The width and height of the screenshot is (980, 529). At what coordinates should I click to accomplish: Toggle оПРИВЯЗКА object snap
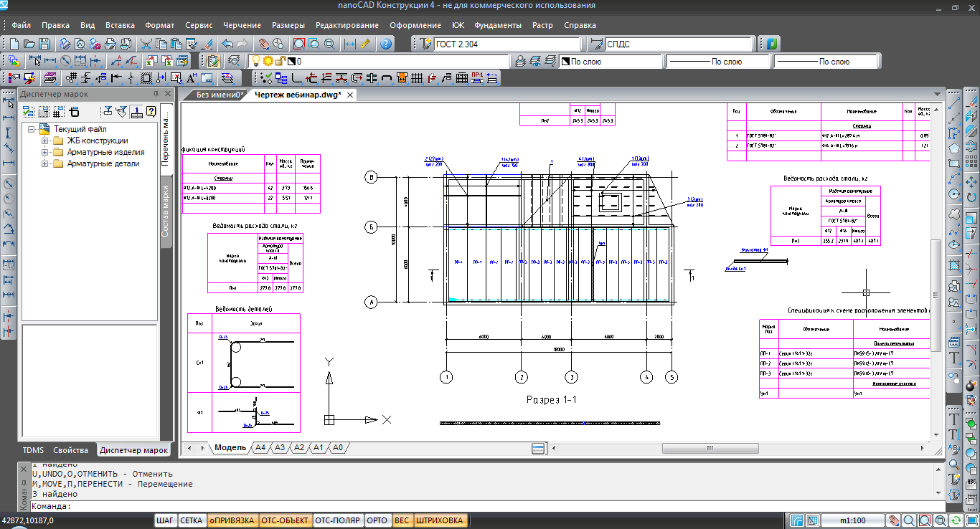[x=232, y=520]
